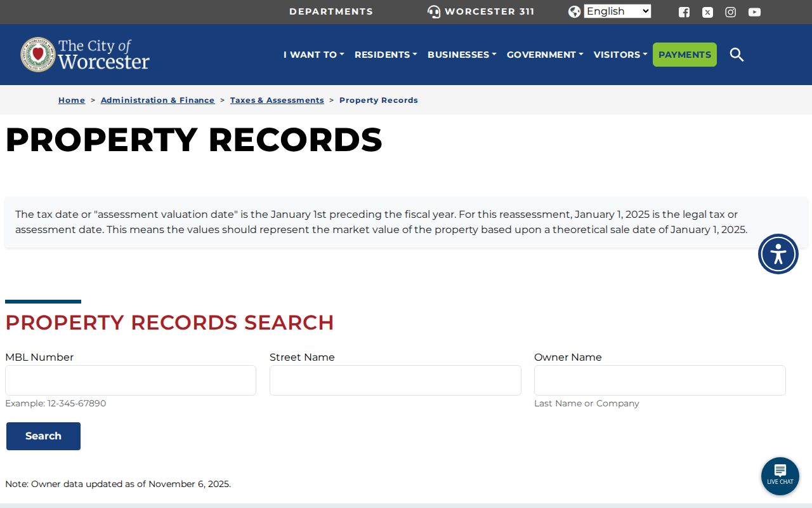Click the Worcester 311 headset icon

click(x=434, y=12)
